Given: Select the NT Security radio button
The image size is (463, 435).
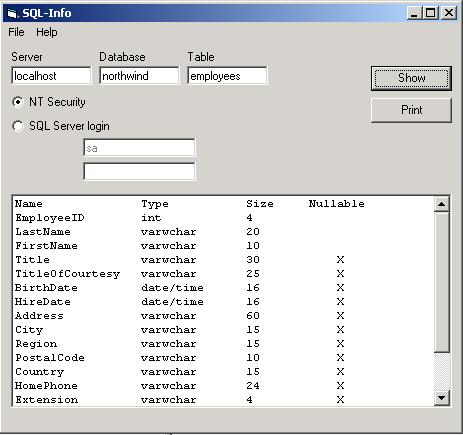Looking at the screenshot, I should pyautogui.click(x=18, y=102).
